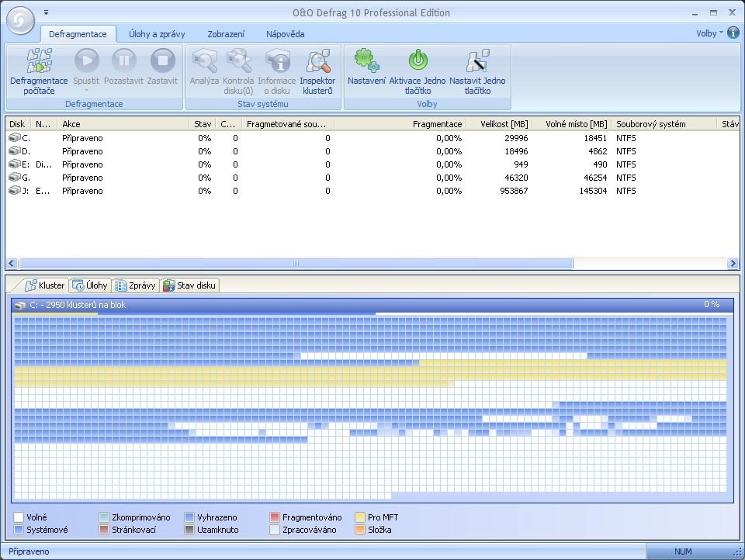Click the scroll left arrow of disk list
This screenshot has height=560, width=745.
click(x=12, y=263)
